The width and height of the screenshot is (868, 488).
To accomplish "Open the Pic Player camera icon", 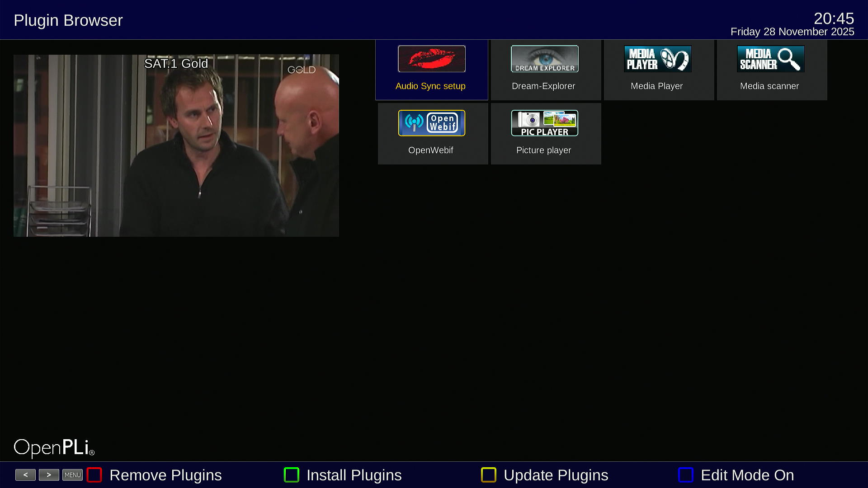I will [x=544, y=123].
